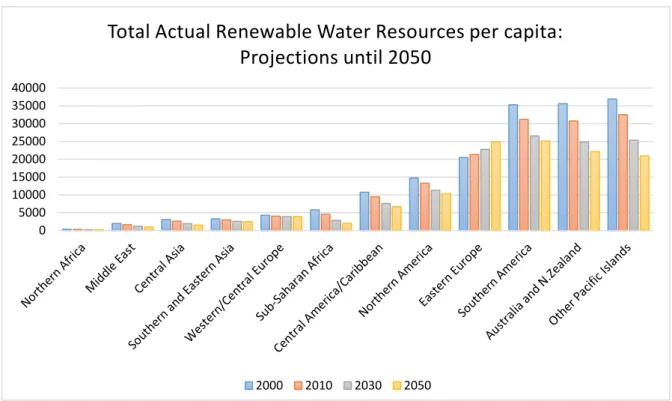
Task: Click the 40000 y-axis value
Action: [x=29, y=88]
